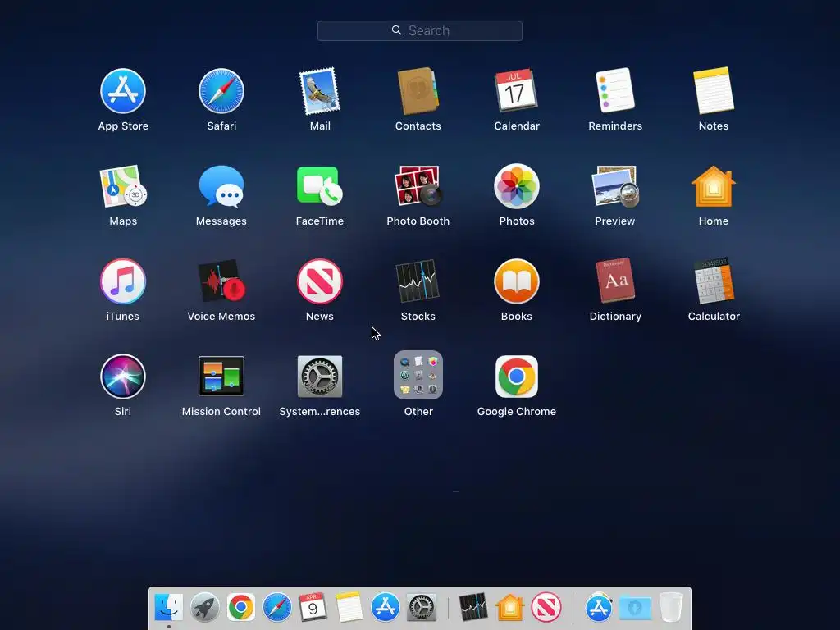
Task: Open the Messages app
Action: [221, 186]
